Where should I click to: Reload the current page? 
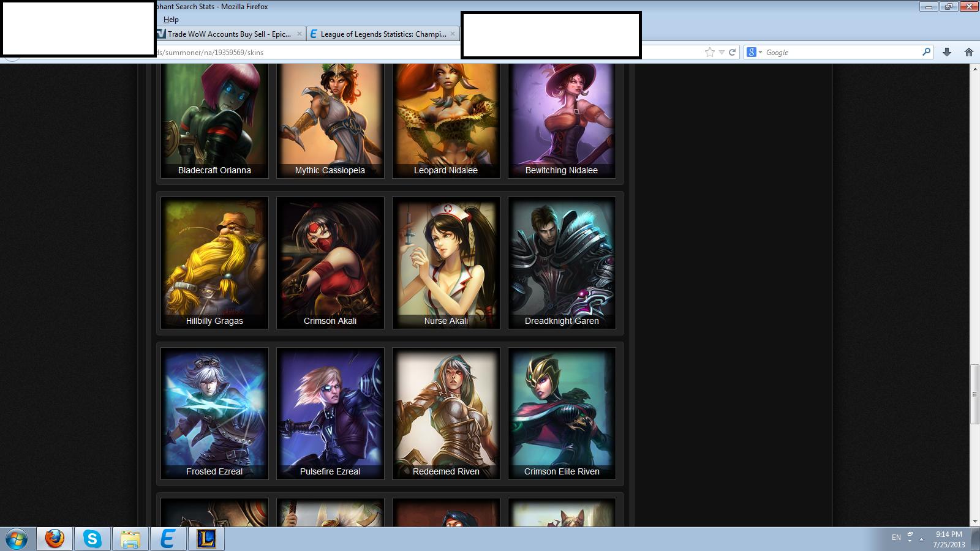(x=732, y=52)
